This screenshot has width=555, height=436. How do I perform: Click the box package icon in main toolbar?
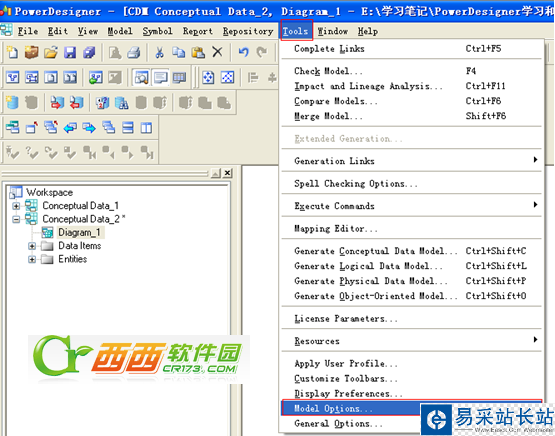click(32, 52)
